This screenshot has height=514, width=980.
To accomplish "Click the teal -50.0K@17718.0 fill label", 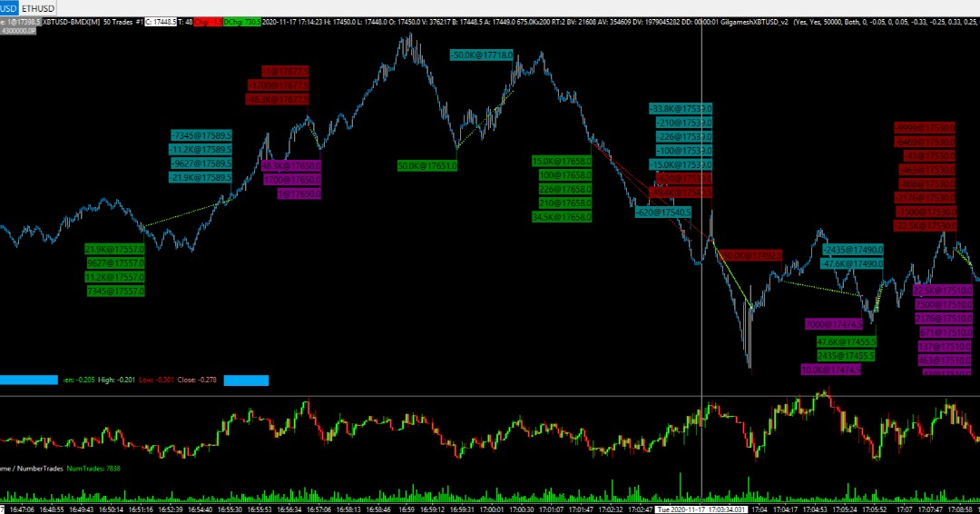I will click(482, 55).
